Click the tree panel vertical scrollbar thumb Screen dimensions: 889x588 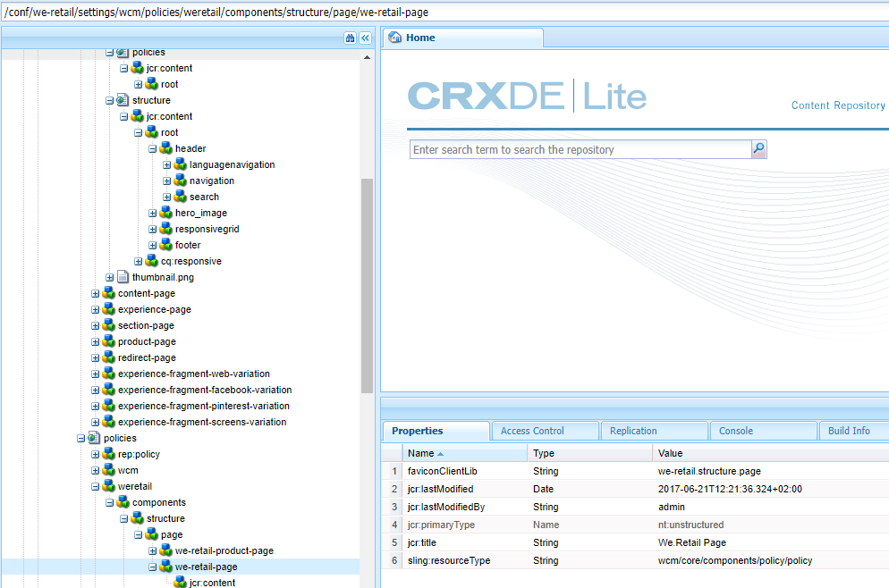tap(367, 285)
